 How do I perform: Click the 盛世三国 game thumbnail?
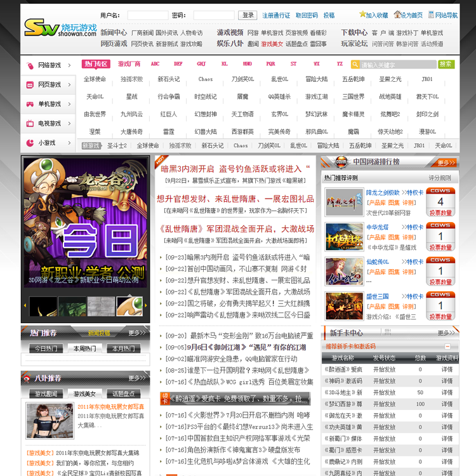point(344,306)
